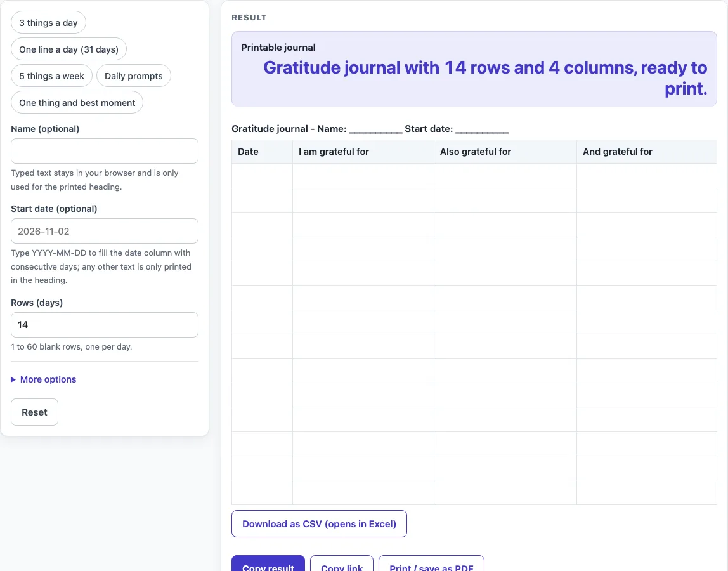The width and height of the screenshot is (728, 571).
Task: Click the Reset button
Action: click(34, 412)
